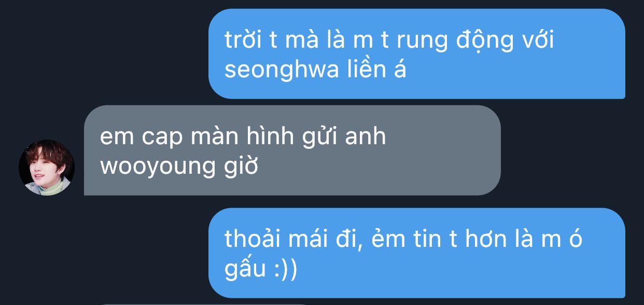Select the gray message about cap màn hình

click(292, 150)
